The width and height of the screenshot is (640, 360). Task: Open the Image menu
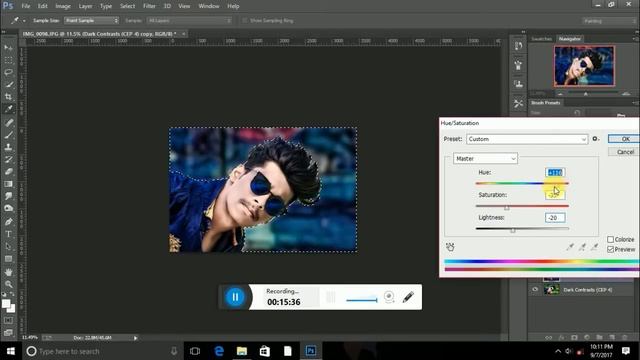coord(63,6)
